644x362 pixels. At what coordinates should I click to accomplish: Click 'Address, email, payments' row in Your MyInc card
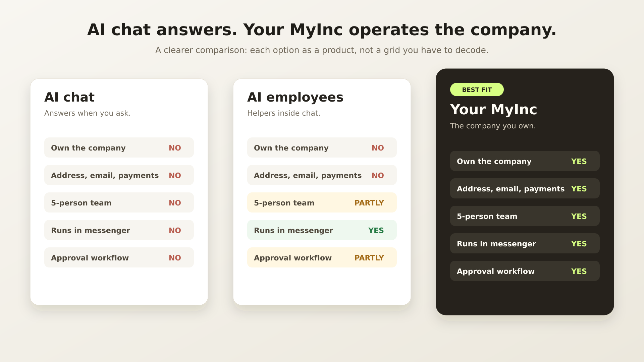[525, 188]
